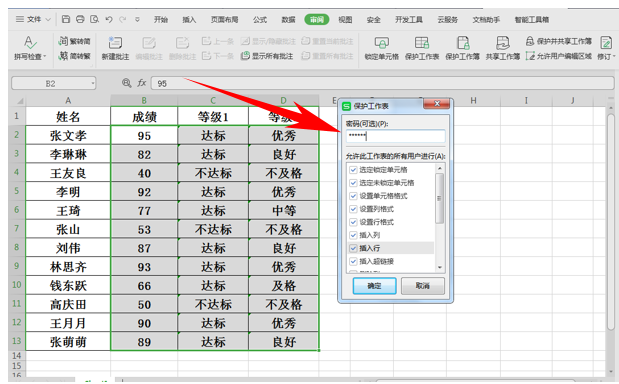Viewport: 619px width, 384px height.
Task: Expand the B2 name box dropdown
Action: (93, 83)
